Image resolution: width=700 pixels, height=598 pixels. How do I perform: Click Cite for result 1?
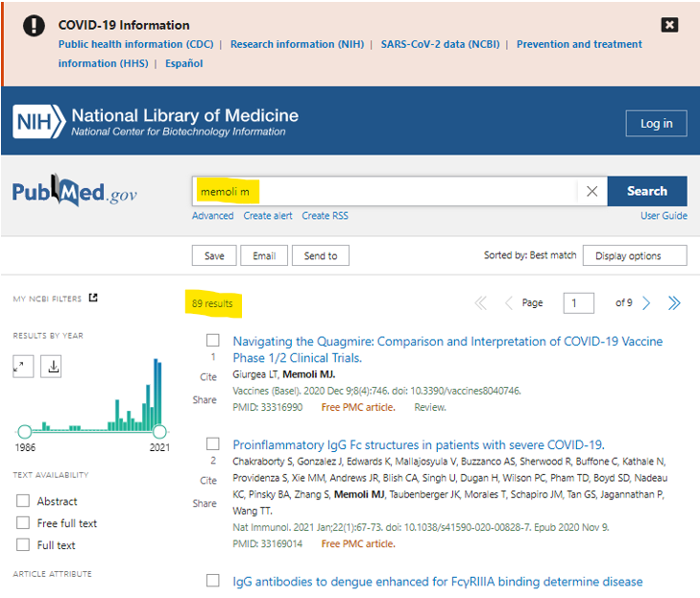pyautogui.click(x=208, y=377)
